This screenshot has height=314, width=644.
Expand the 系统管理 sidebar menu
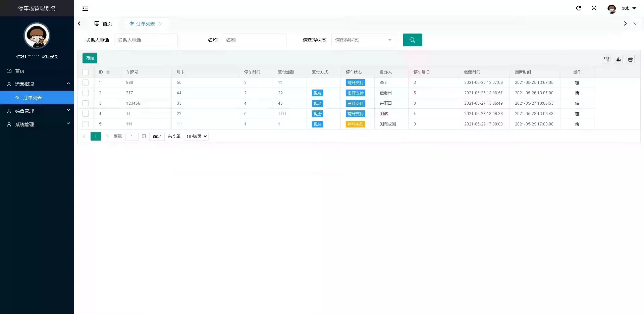point(37,124)
